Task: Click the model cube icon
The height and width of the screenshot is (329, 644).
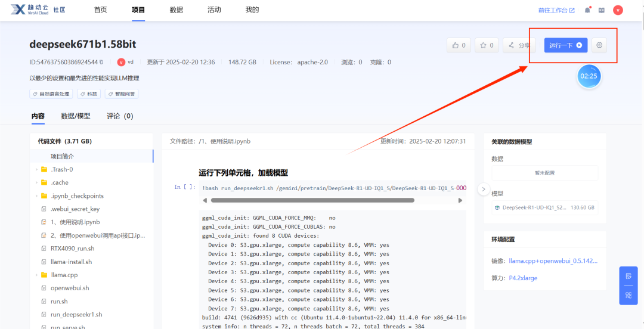Action: 497,207
